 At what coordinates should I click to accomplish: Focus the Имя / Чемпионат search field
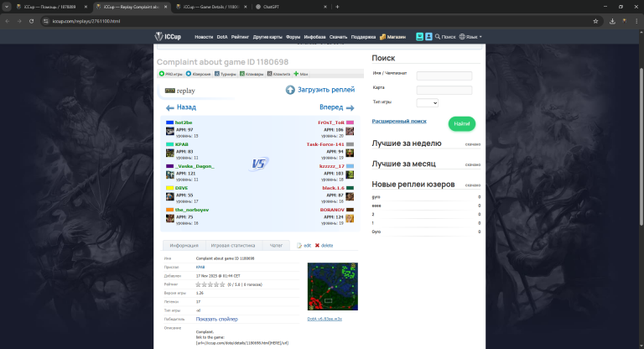point(444,76)
